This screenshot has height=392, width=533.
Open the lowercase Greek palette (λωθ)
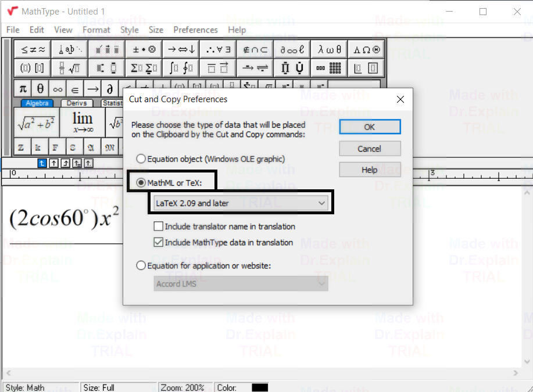coord(330,50)
